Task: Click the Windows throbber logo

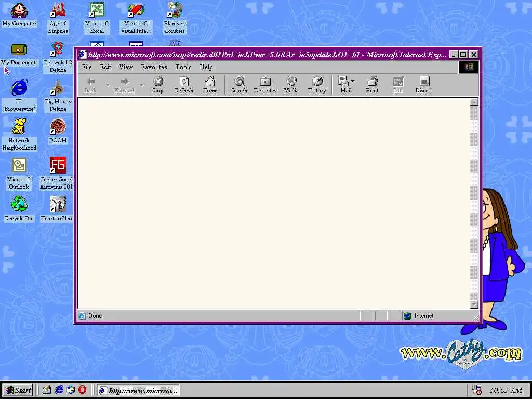Action: [469, 67]
